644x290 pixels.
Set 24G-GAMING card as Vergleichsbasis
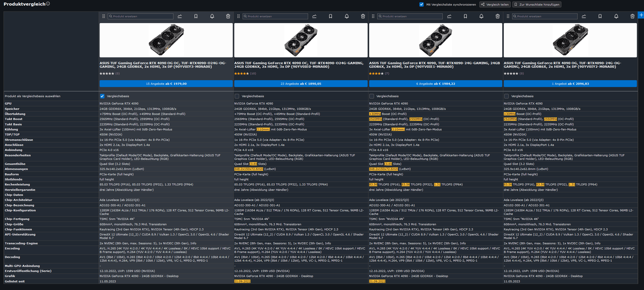click(372, 96)
